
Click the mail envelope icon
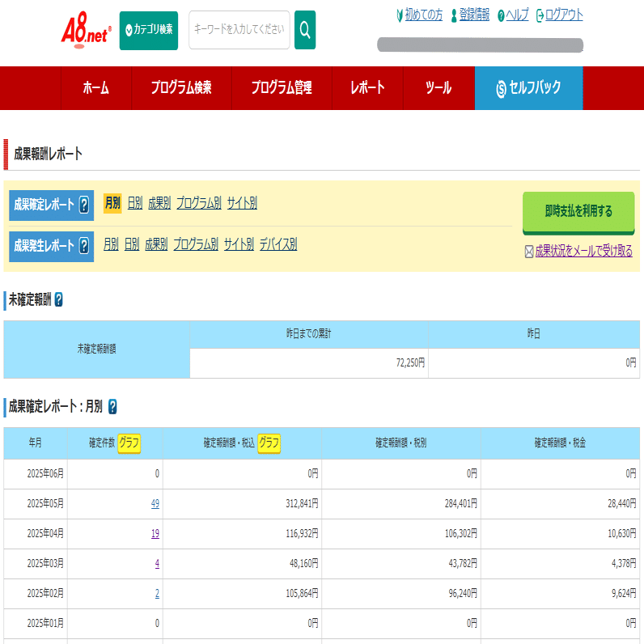[x=529, y=252]
